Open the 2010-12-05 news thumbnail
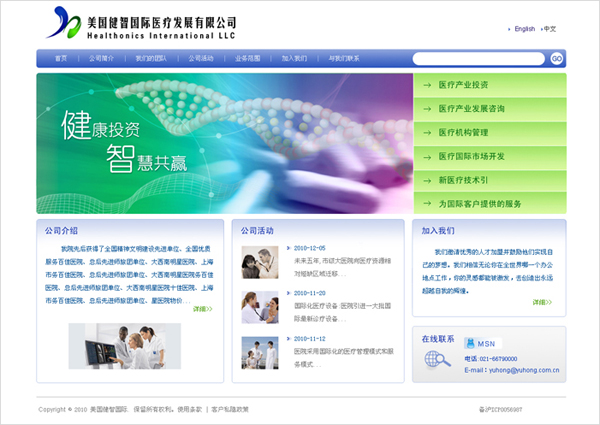Image resolution: width=600 pixels, height=425 pixels. pos(259,262)
